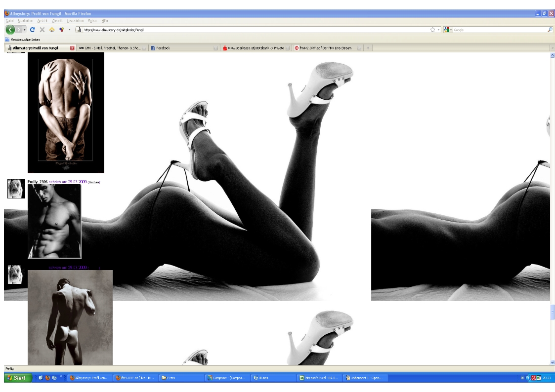Switch to the Unbenannt 1 OpenOffice window
Viewport: 555px width, 392px height.
pos(366,378)
